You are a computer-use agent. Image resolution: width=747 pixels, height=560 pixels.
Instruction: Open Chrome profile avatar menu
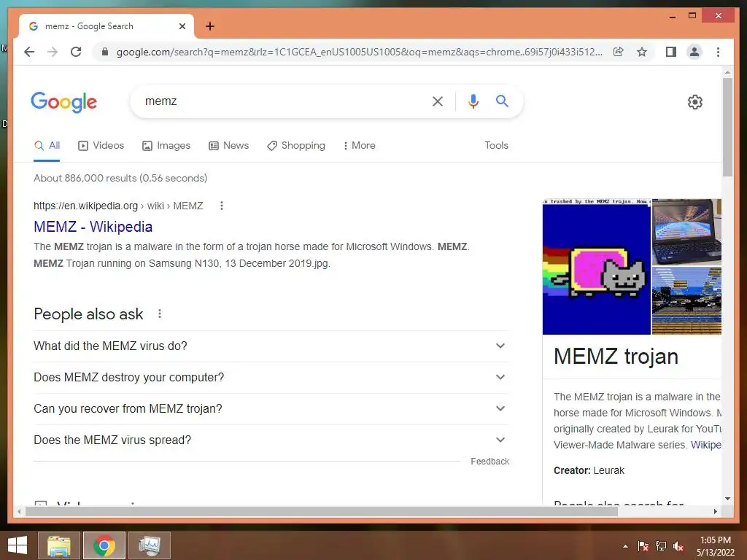tap(694, 52)
